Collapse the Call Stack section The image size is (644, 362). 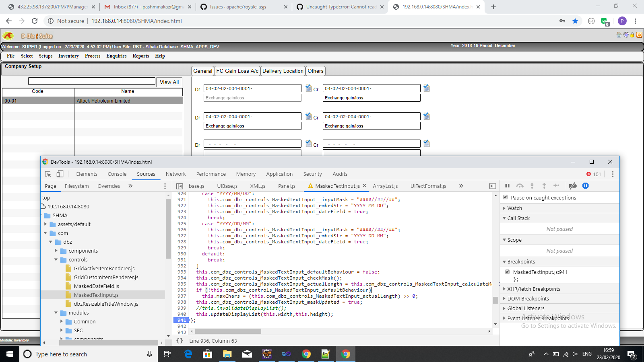(x=518, y=218)
